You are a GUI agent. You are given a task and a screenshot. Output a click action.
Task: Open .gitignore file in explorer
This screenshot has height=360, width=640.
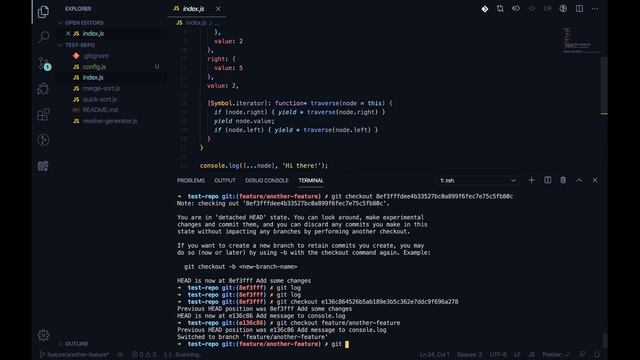coord(96,56)
